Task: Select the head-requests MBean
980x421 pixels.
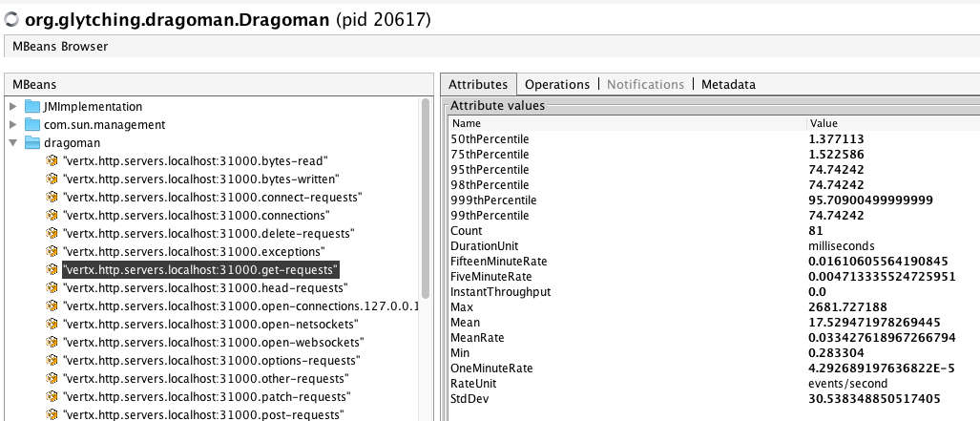Action: point(205,288)
